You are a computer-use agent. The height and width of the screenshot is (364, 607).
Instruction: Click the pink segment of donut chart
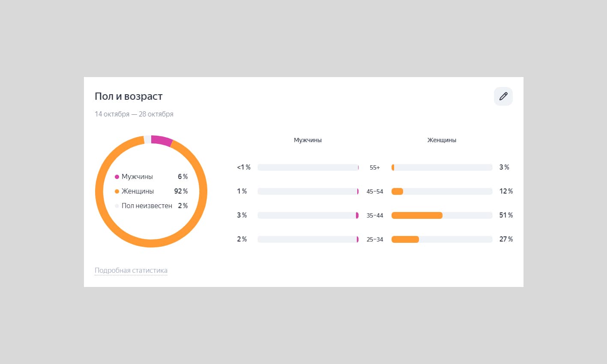[162, 140]
